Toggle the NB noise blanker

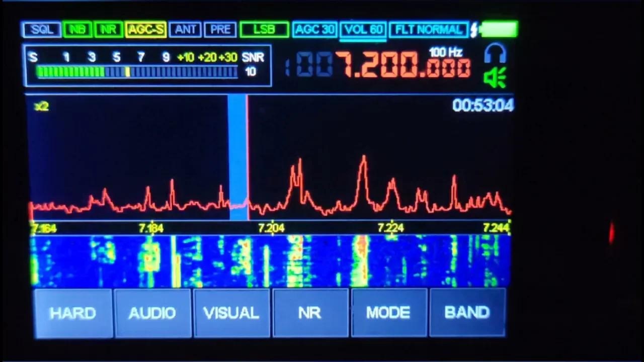point(77,30)
